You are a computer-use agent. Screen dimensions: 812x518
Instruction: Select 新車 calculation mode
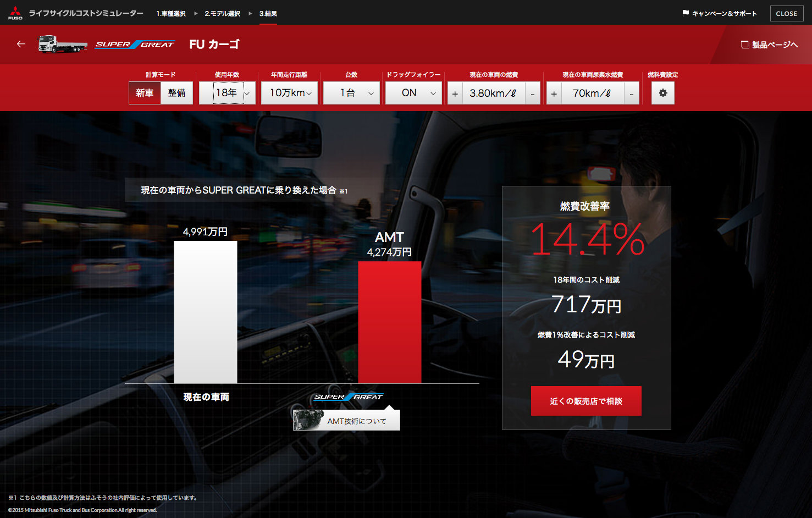click(145, 93)
